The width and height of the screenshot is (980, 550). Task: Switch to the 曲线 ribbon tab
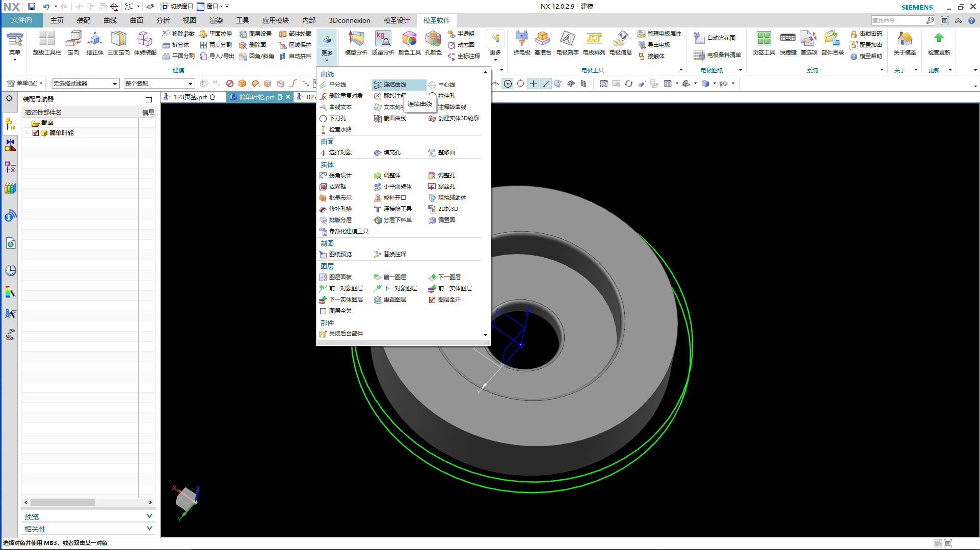110,20
